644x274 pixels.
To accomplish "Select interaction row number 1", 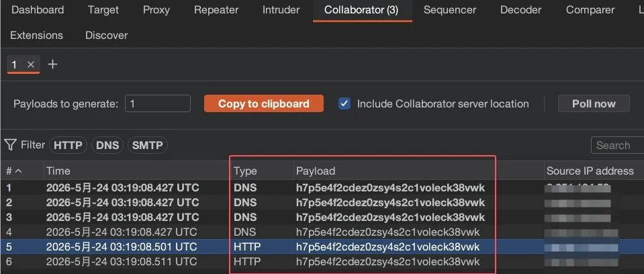I will pos(322,188).
